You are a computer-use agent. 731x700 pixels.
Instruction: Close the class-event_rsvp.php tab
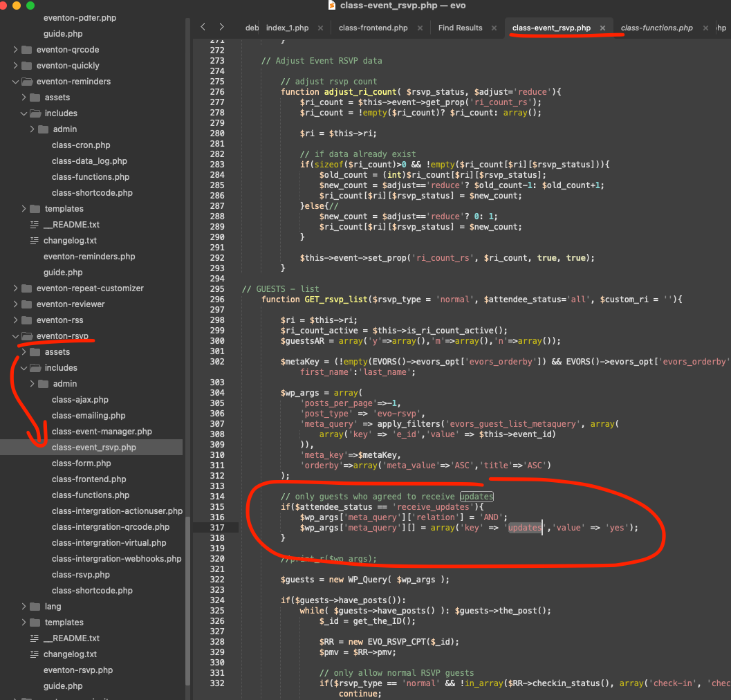[602, 28]
